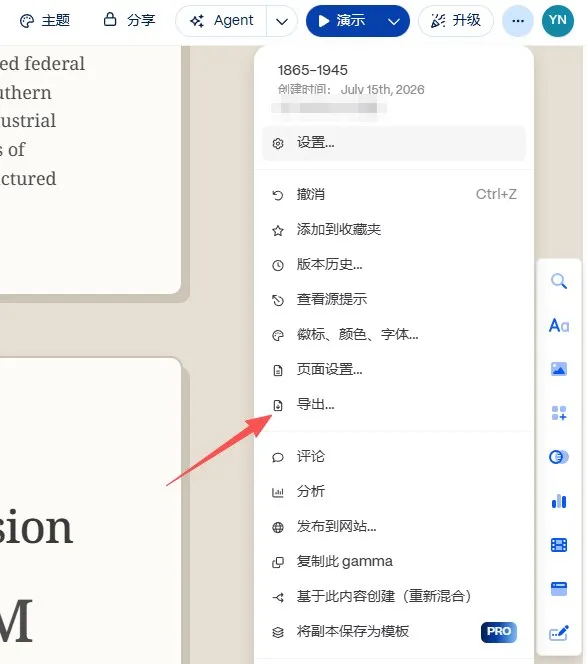Open the smart layout toggle-shaped sidebar icon
586x664 pixels.
tap(559, 457)
